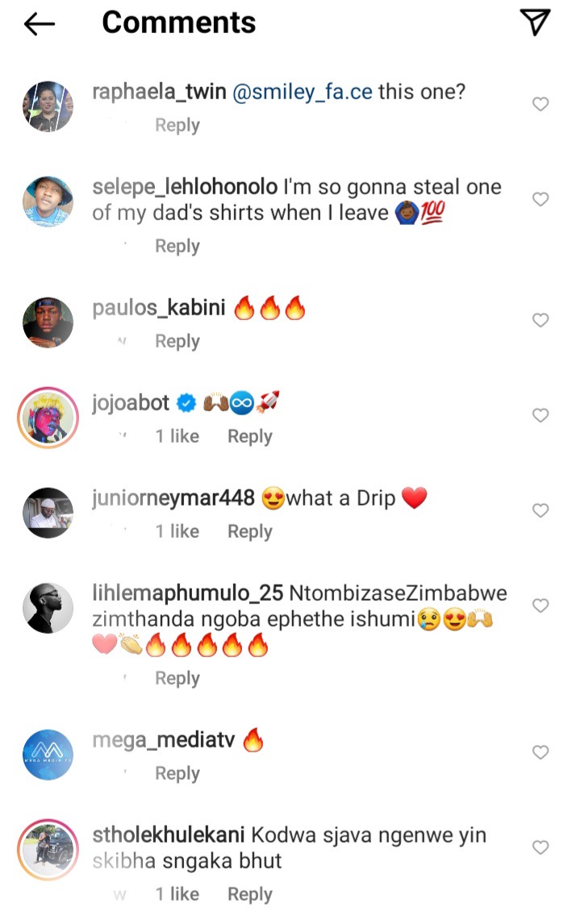Reply to paulos_kabini's fire comment
This screenshot has width=572, height=924.
(177, 341)
